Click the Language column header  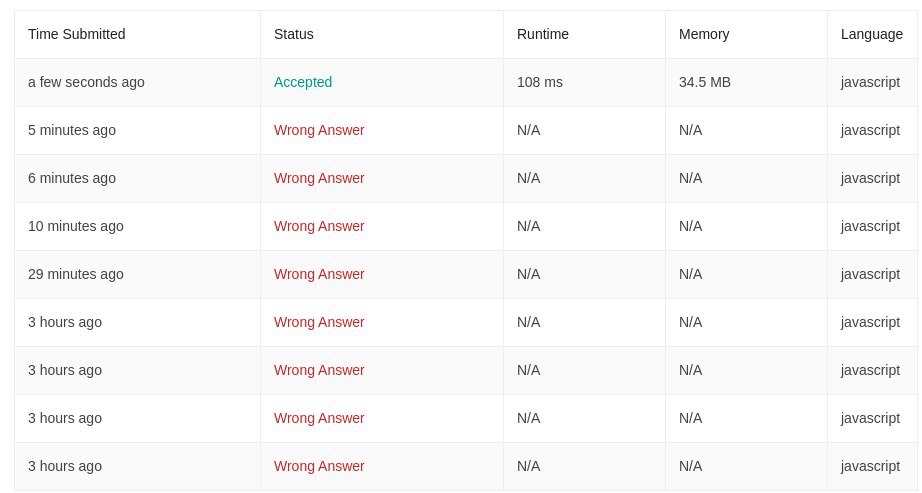[871, 34]
